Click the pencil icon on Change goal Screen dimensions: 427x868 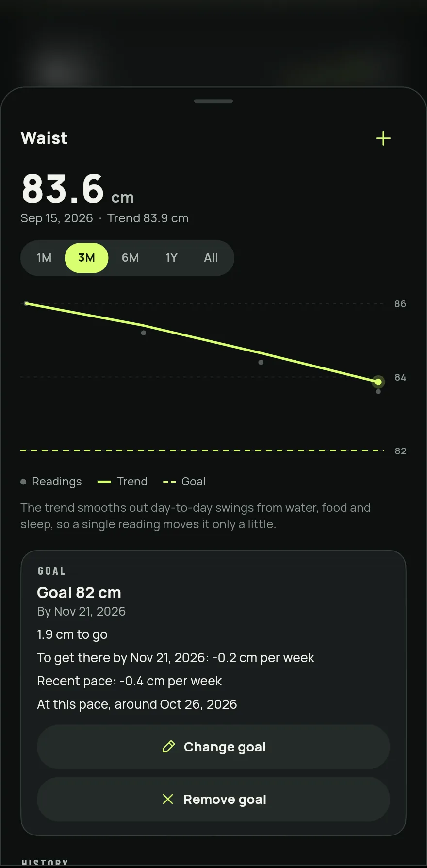168,747
